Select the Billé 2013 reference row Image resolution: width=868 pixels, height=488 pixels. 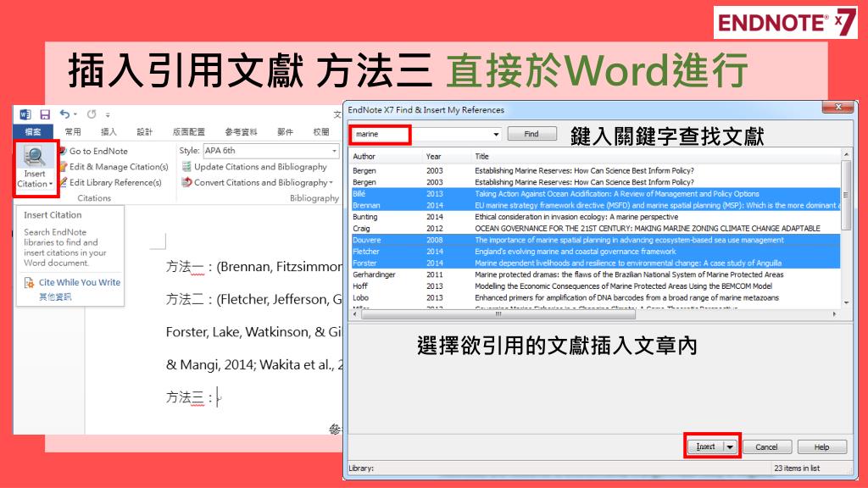pos(596,194)
